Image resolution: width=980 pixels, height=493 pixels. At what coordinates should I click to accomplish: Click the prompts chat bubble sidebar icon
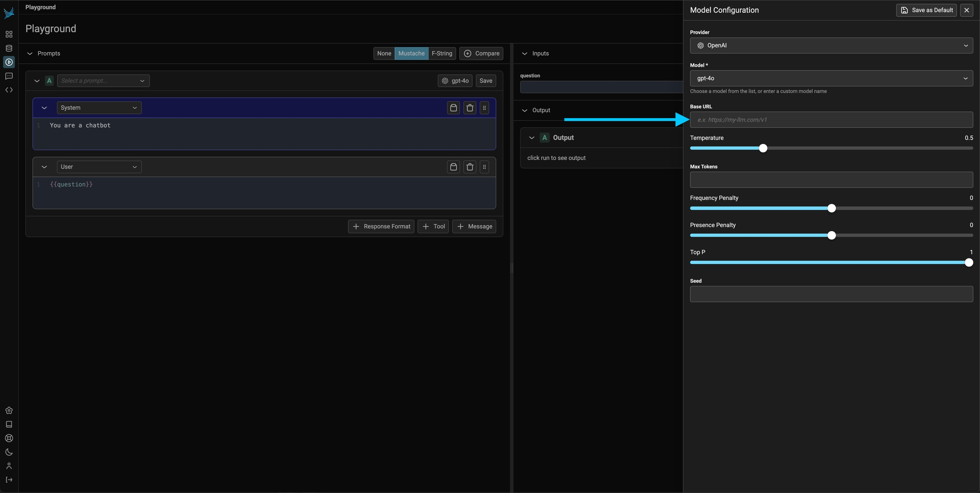click(9, 76)
